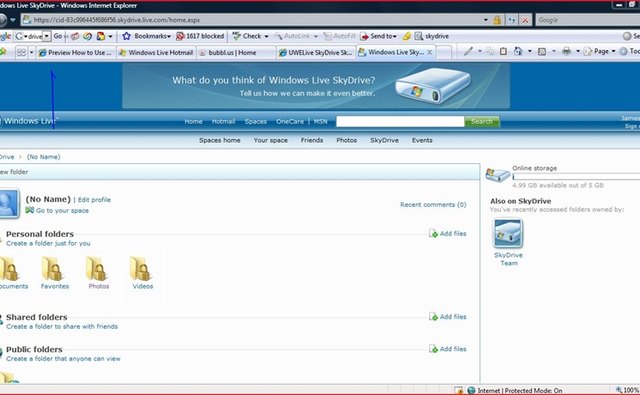Expand the Check spelling dropdown arrow
The width and height of the screenshot is (640, 395).
click(x=267, y=36)
